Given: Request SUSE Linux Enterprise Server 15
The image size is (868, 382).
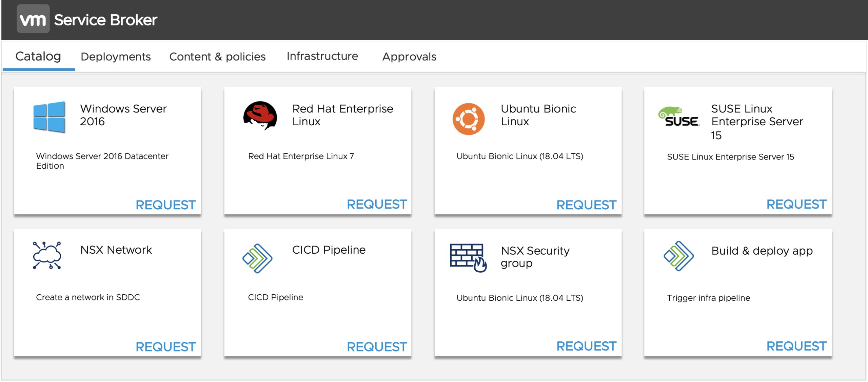Looking at the screenshot, I should click(796, 204).
